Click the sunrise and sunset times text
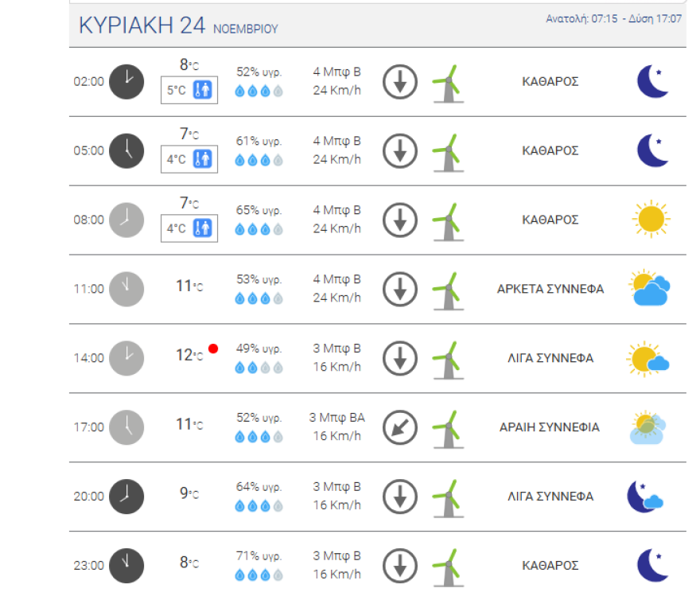 (613, 18)
